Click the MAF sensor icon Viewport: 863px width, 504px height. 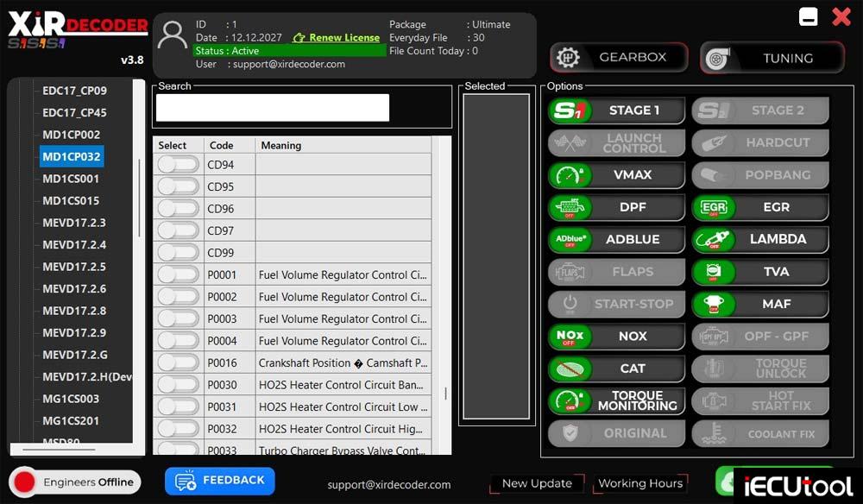point(714,305)
